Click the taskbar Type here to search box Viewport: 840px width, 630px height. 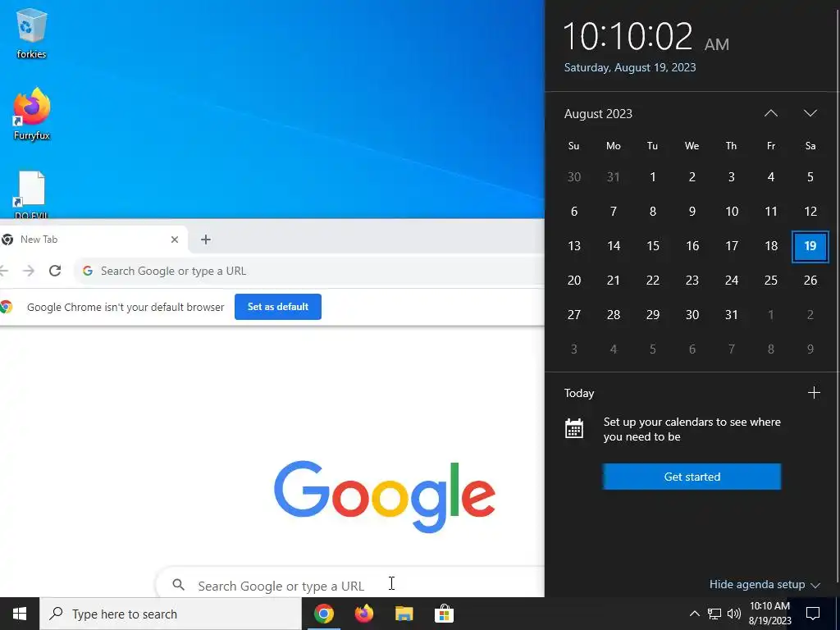(x=171, y=614)
